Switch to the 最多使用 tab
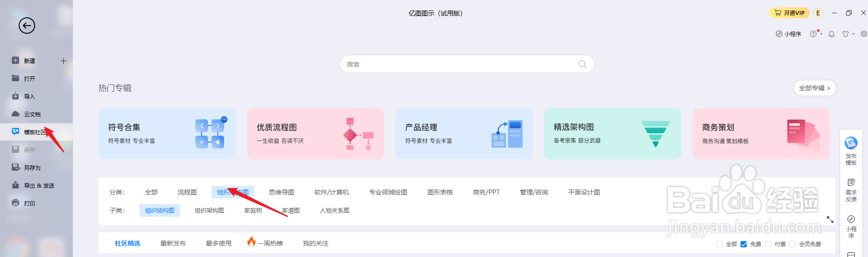This screenshot has width=868, height=257. [219, 243]
